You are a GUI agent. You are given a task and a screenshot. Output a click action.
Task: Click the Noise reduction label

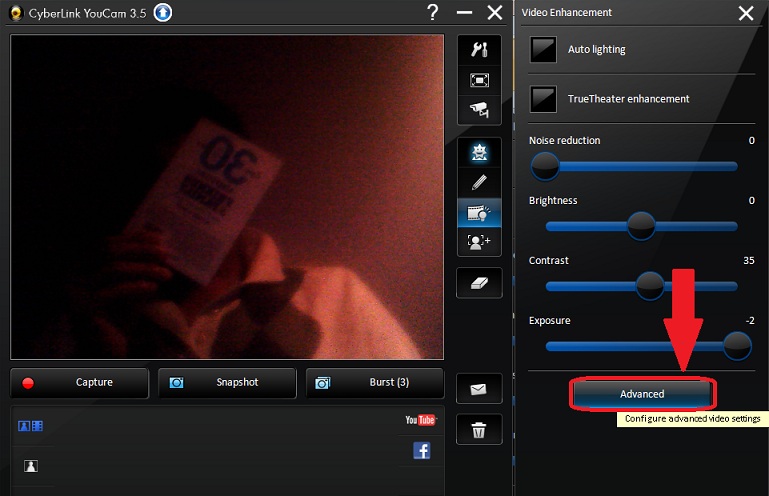click(x=564, y=140)
